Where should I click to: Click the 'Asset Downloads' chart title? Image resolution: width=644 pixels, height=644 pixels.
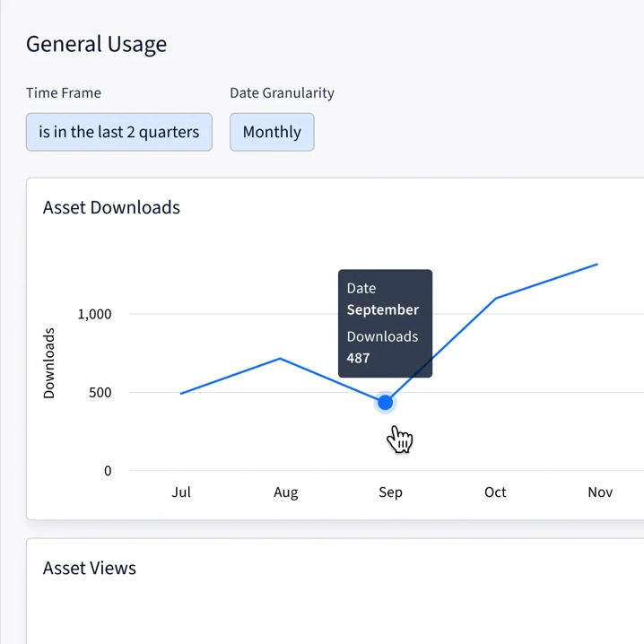[x=111, y=207]
